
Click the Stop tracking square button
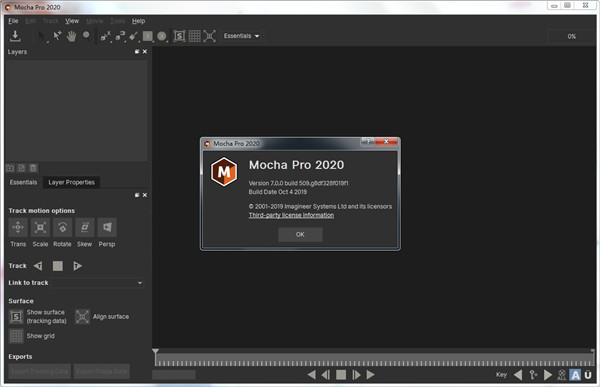tap(58, 266)
